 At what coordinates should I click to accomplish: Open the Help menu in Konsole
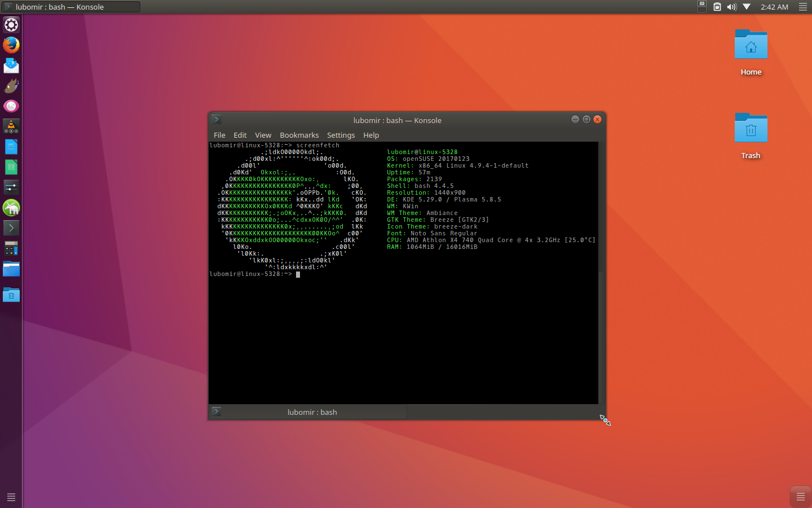(x=371, y=135)
